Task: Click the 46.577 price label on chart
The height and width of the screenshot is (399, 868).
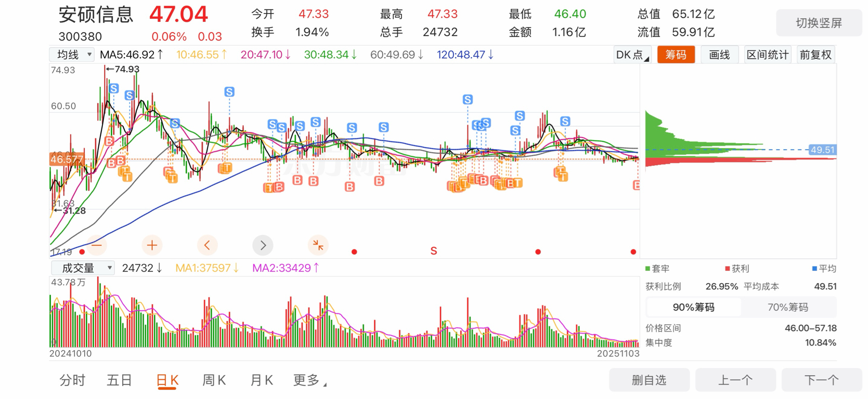Action: pos(67,159)
